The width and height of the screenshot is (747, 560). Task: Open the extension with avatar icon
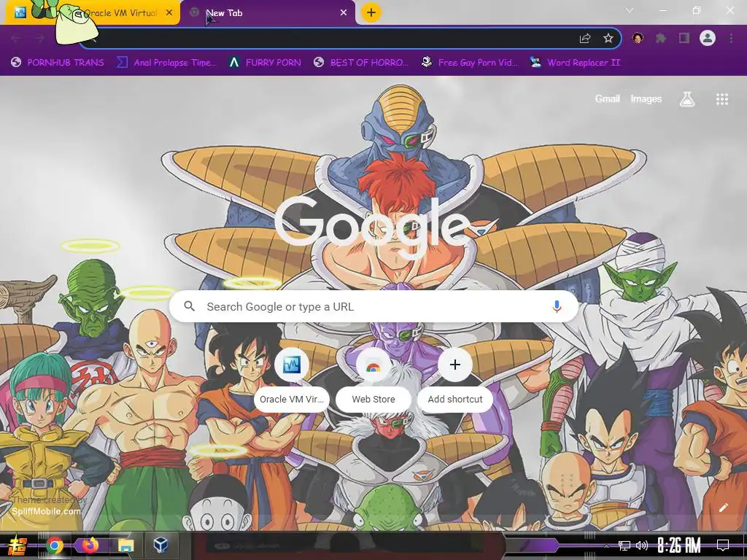tap(638, 38)
